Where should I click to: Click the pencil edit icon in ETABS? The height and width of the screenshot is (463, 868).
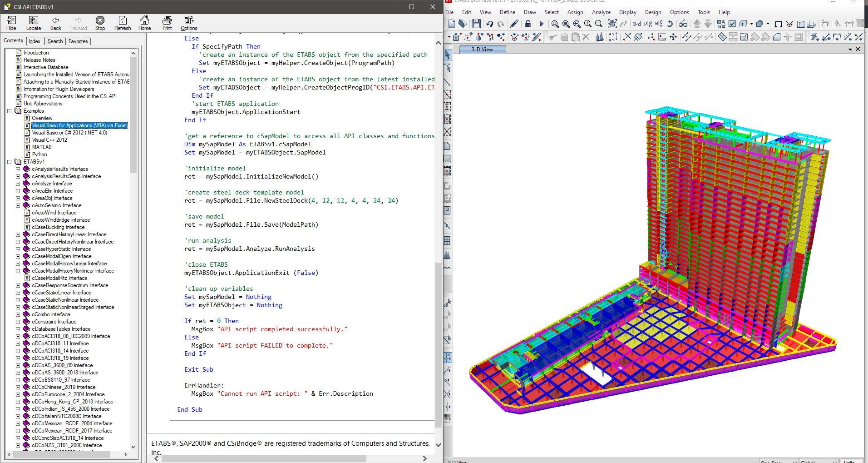coord(514,24)
